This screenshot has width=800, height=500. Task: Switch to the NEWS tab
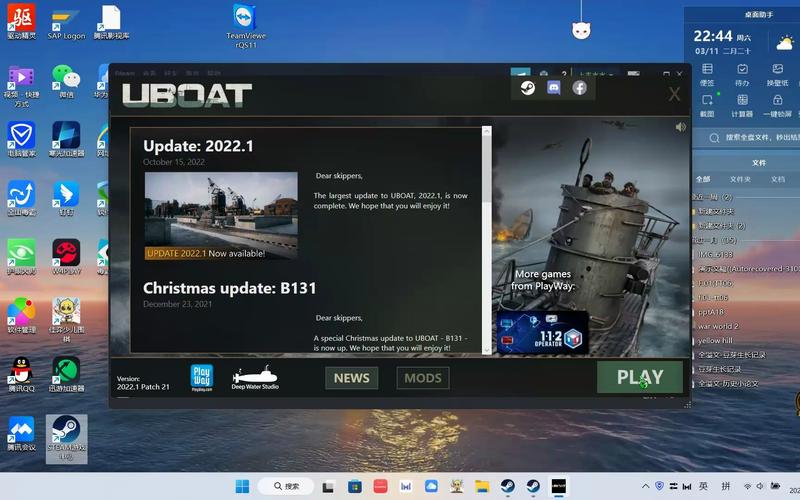(x=351, y=378)
